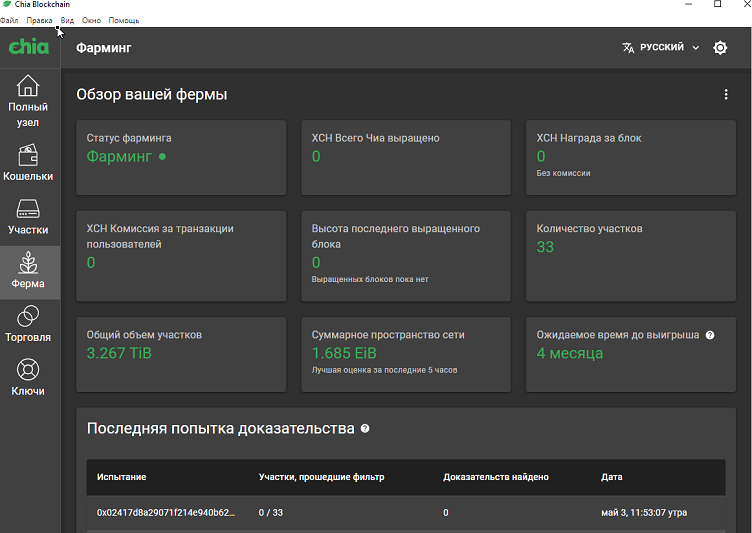Open the farm overview three-dot menu
Image resolution: width=752 pixels, height=533 pixels.
[x=726, y=95]
